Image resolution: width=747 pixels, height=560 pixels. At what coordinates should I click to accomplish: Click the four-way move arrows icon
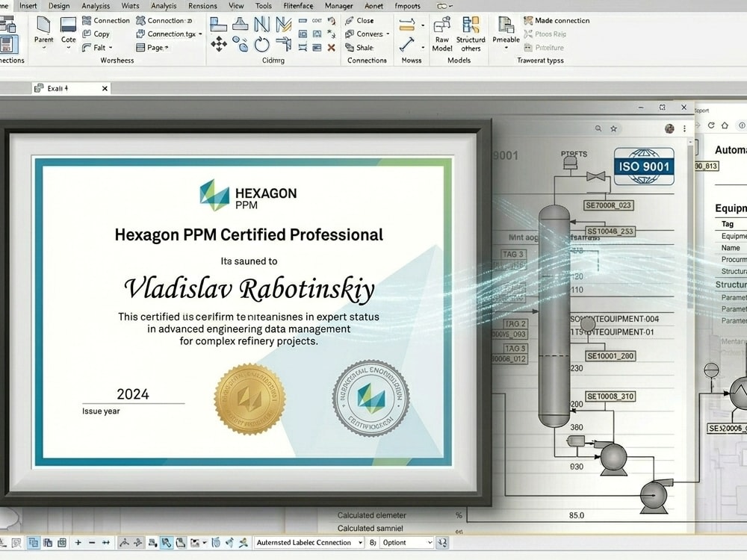(219, 44)
